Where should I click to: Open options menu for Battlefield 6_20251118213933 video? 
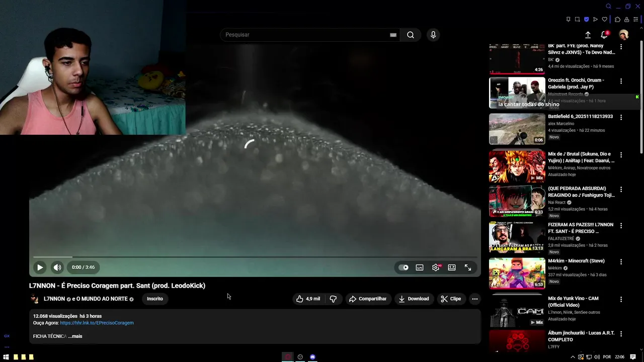tap(621, 117)
